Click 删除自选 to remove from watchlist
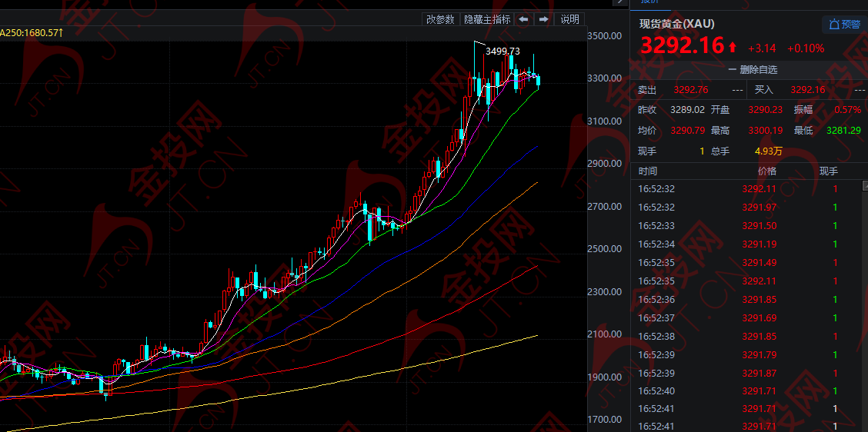 pos(753,70)
